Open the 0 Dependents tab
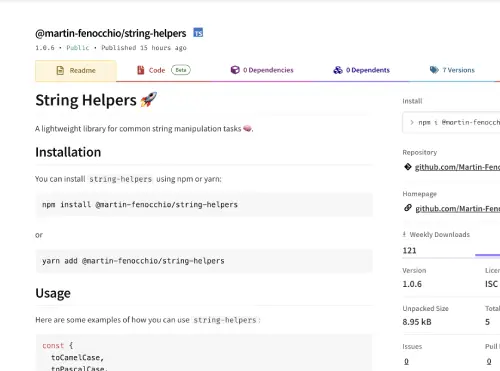 [x=362, y=70]
